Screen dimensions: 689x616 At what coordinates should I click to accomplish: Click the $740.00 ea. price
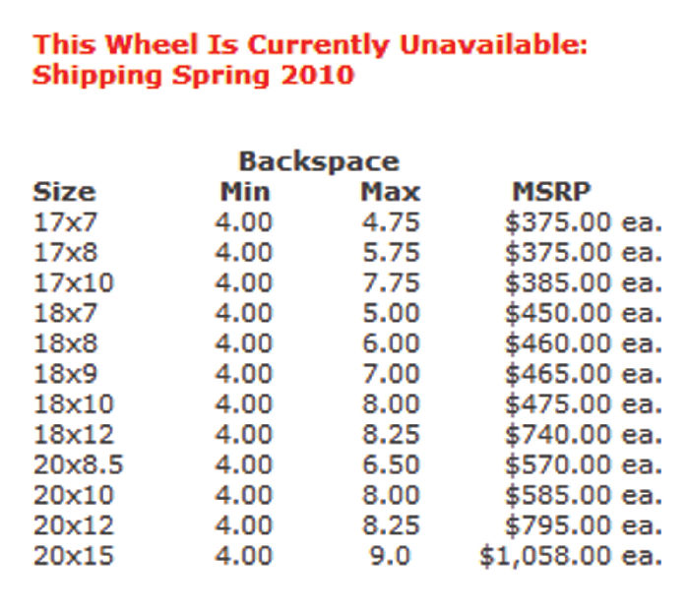(582, 434)
